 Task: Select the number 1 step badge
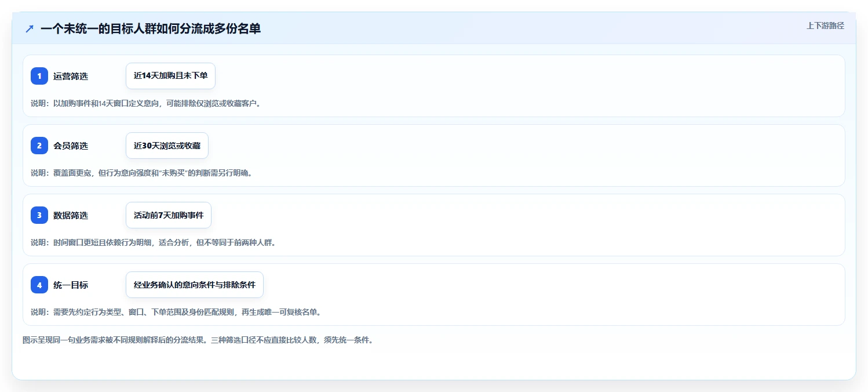(x=39, y=76)
